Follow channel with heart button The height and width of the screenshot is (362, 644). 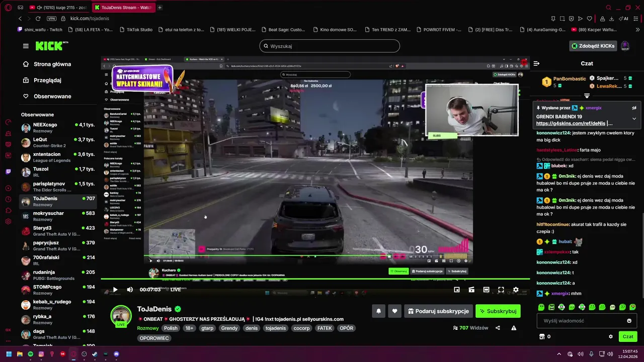(394, 311)
